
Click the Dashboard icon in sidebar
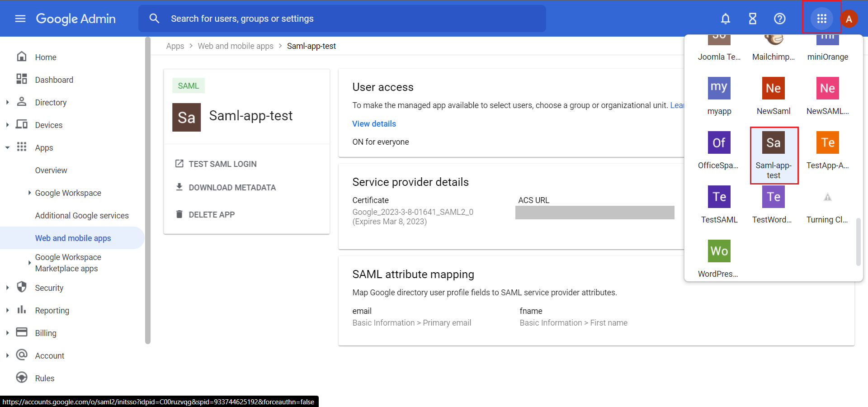22,79
